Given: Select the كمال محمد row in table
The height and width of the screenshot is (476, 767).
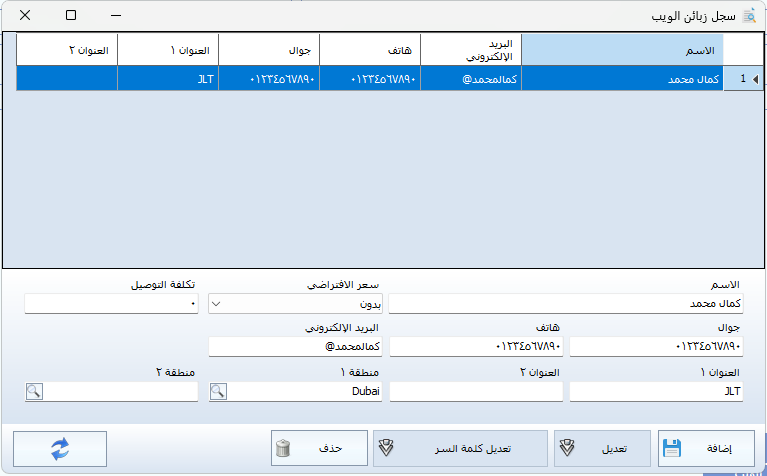Looking at the screenshot, I should (622, 78).
